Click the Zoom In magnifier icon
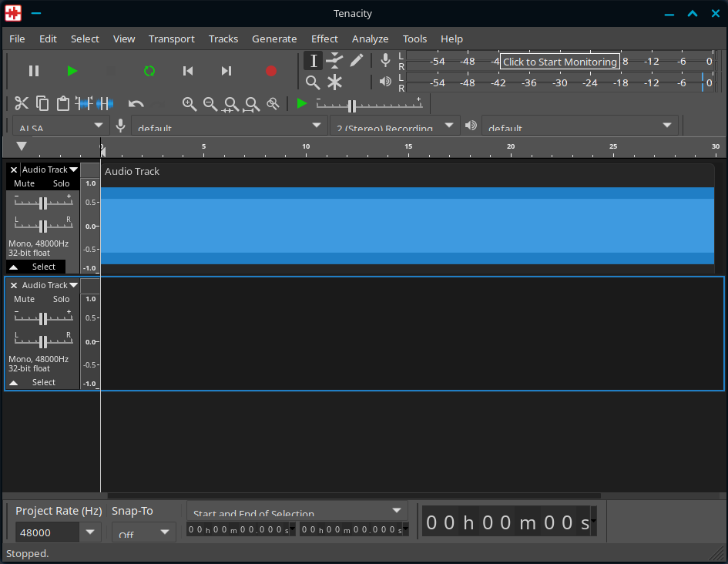 point(189,104)
